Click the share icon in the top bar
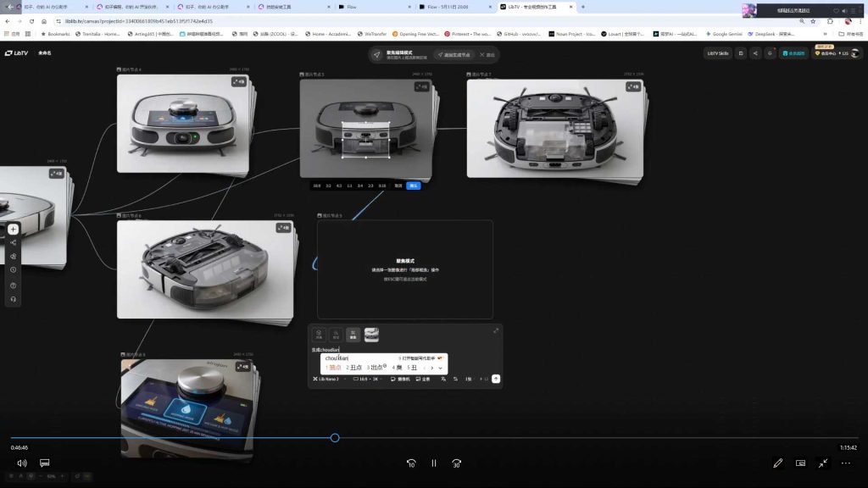Image resolution: width=868 pixels, height=488 pixels. [755, 53]
